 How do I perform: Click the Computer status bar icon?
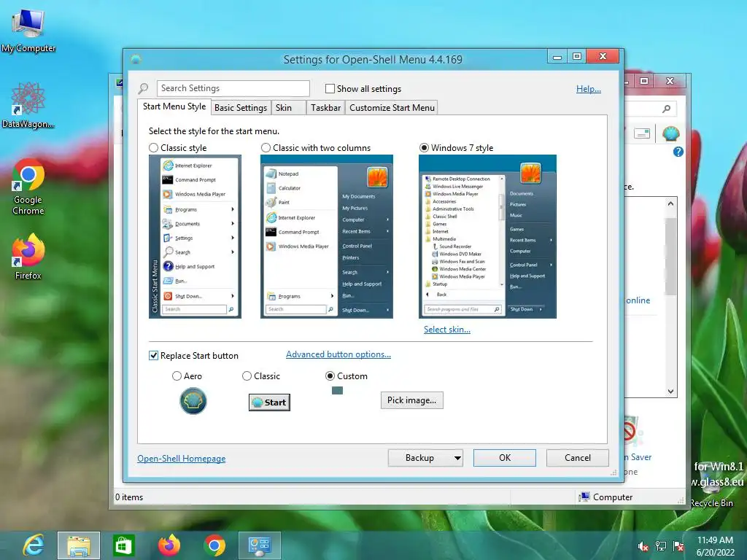(584, 497)
